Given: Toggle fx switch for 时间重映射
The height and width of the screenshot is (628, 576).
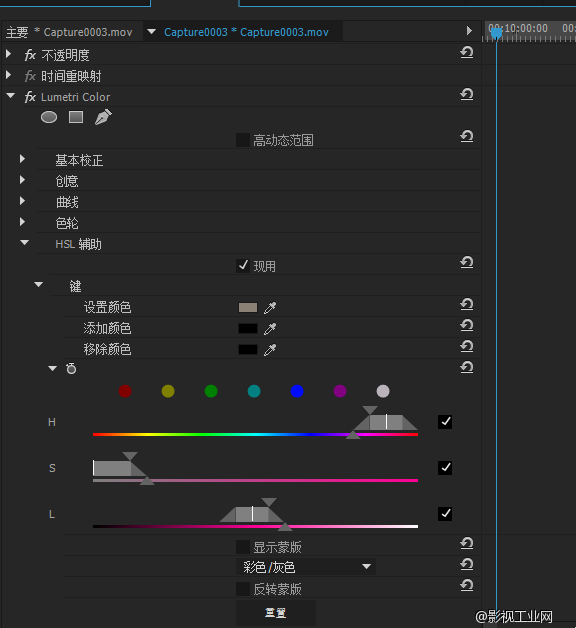Looking at the screenshot, I should (30, 76).
